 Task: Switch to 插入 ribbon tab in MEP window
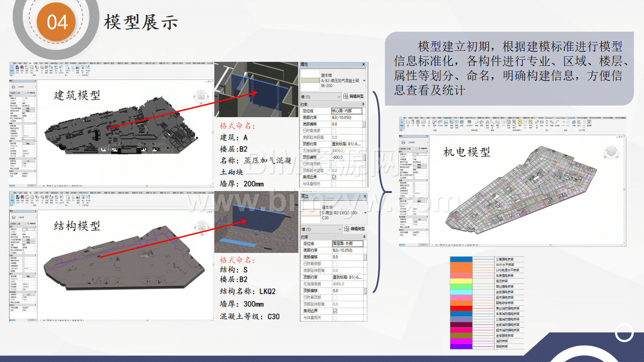[x=422, y=118]
